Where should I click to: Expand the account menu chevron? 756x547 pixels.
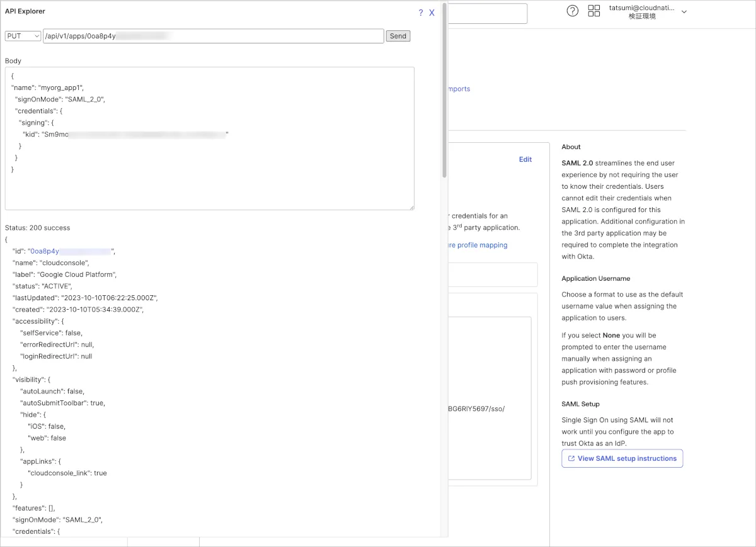pyautogui.click(x=684, y=12)
